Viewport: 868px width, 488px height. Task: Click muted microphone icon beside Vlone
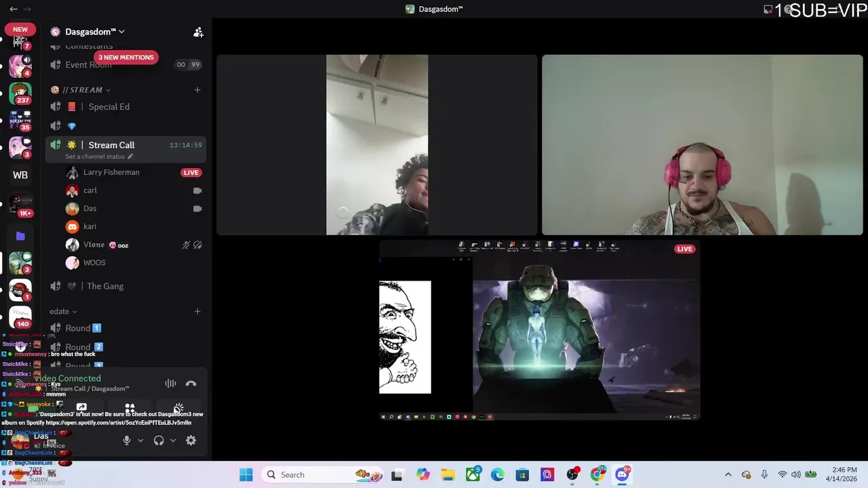pos(186,245)
